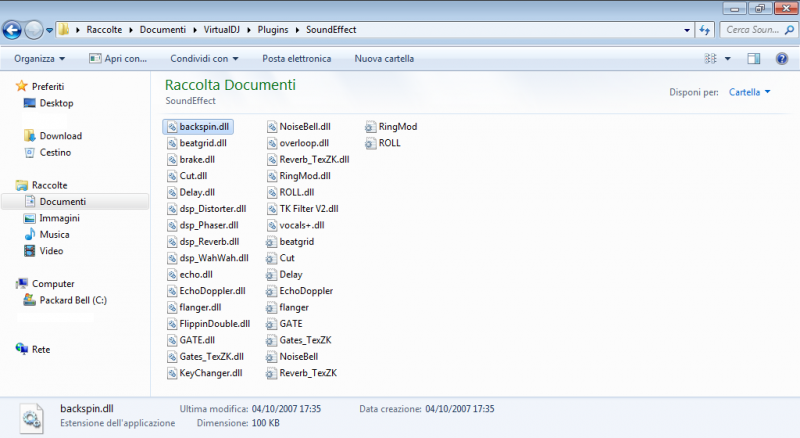Screen dimensions: 800x438
Task: Click the Apri con... button
Action: click(x=118, y=59)
